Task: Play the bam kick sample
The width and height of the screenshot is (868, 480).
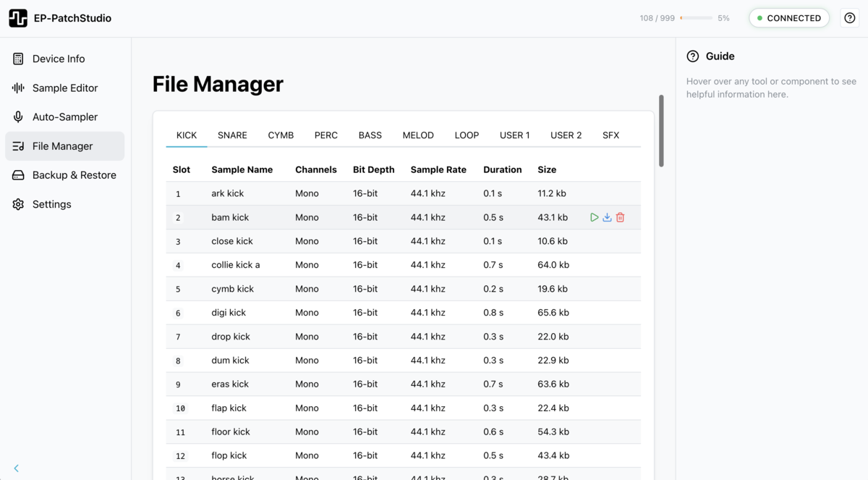Action: click(x=594, y=216)
